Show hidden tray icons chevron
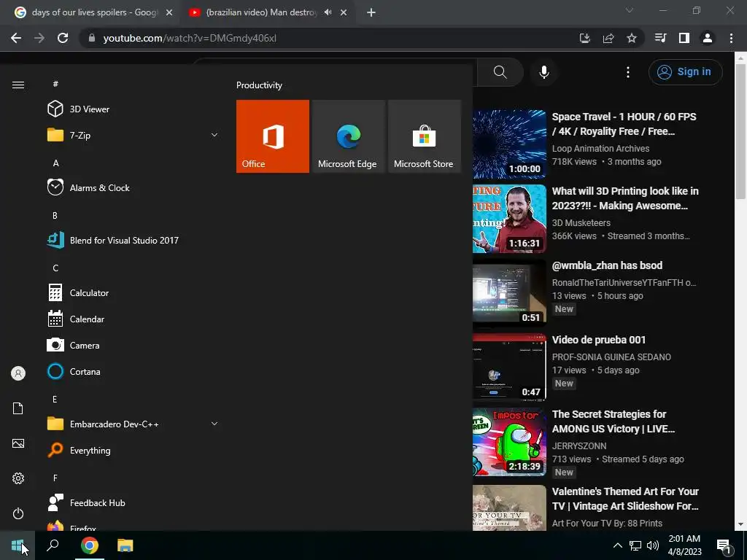Viewport: 747px width, 560px height. (617, 545)
